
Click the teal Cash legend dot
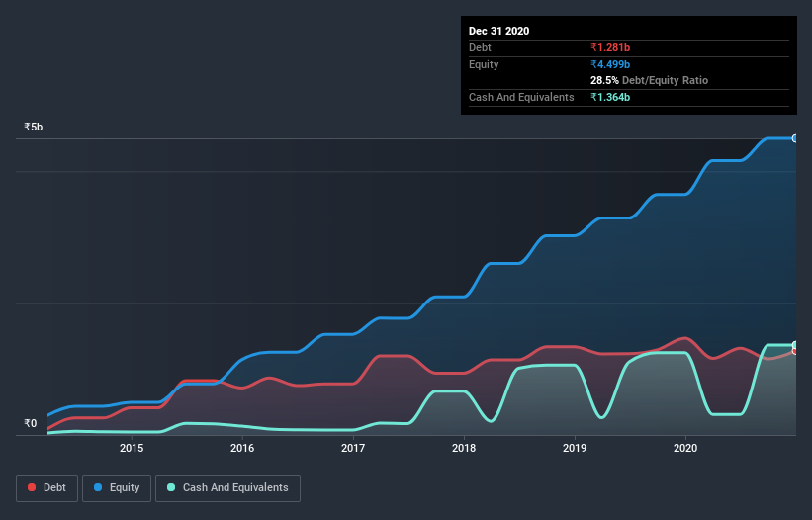tap(171, 487)
